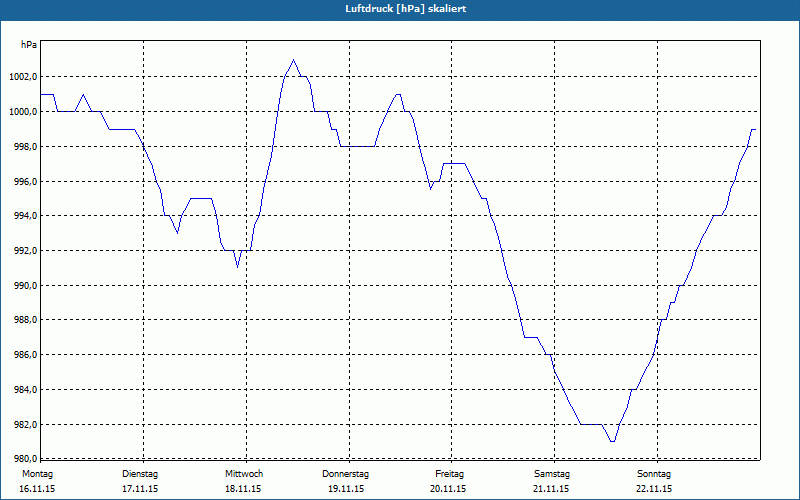Click the 982,0 axis value
Screen dimensions: 800x500
click(x=25, y=424)
